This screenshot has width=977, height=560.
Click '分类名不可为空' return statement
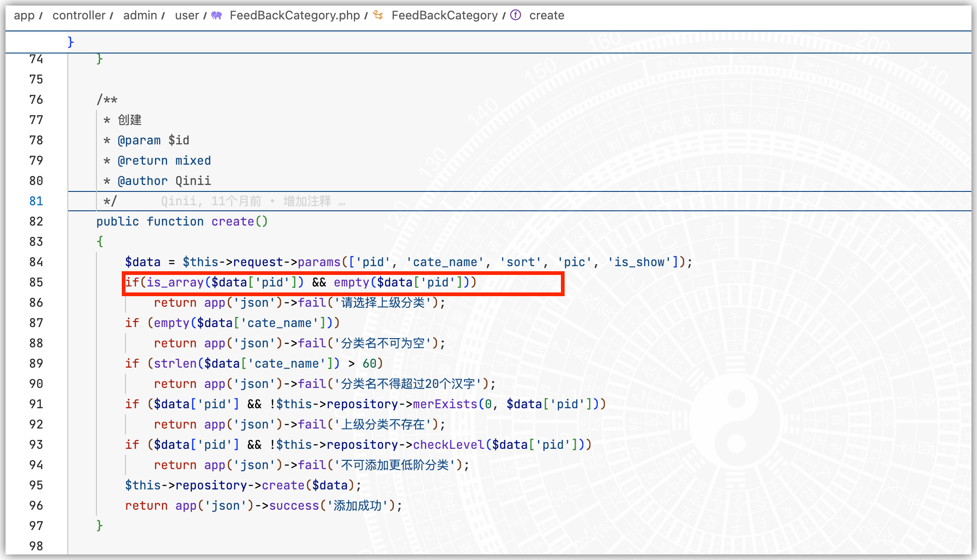(x=300, y=343)
